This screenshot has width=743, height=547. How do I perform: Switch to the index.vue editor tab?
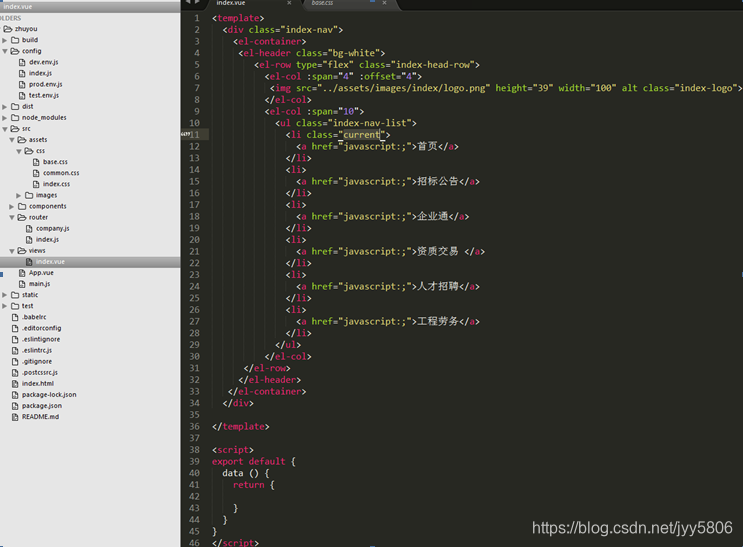click(x=231, y=3)
